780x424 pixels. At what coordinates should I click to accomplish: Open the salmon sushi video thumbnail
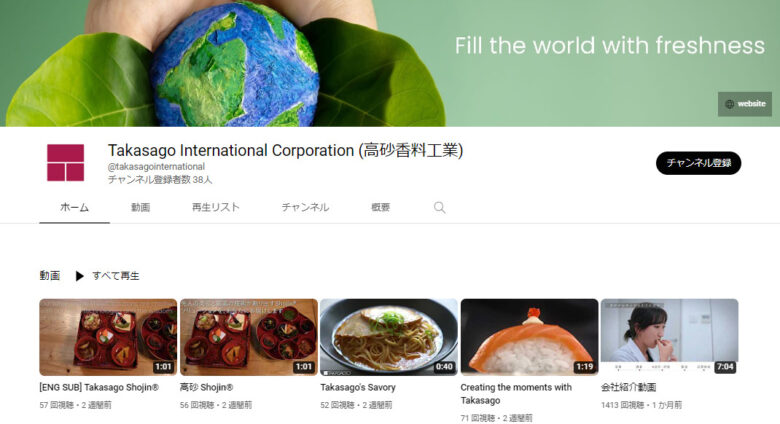(529, 337)
